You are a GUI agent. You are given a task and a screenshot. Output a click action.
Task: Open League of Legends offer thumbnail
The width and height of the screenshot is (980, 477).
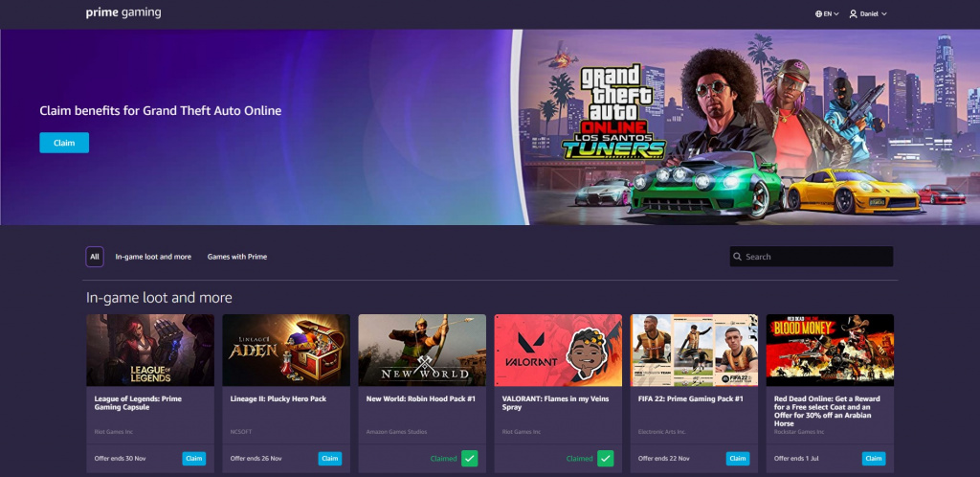(x=150, y=351)
